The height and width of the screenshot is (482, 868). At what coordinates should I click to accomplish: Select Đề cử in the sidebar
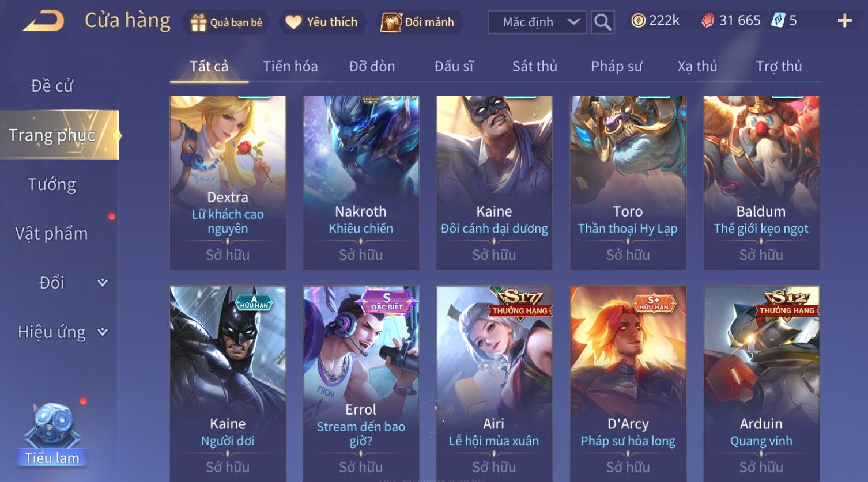click(52, 86)
